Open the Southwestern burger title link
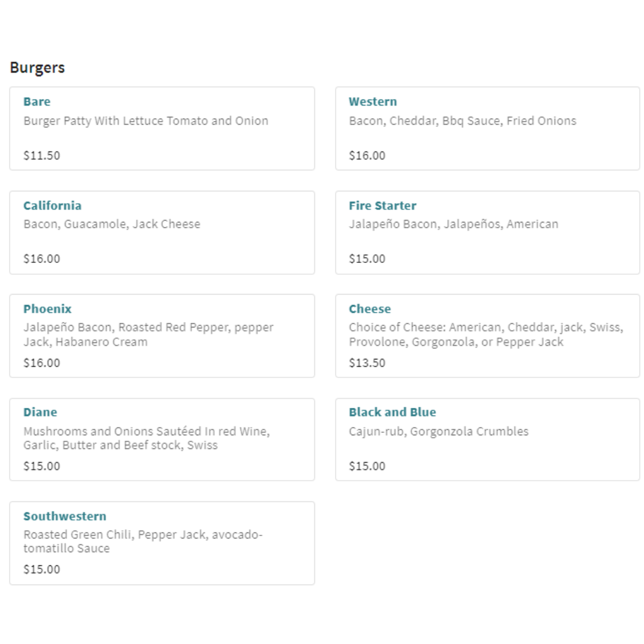 click(x=64, y=516)
